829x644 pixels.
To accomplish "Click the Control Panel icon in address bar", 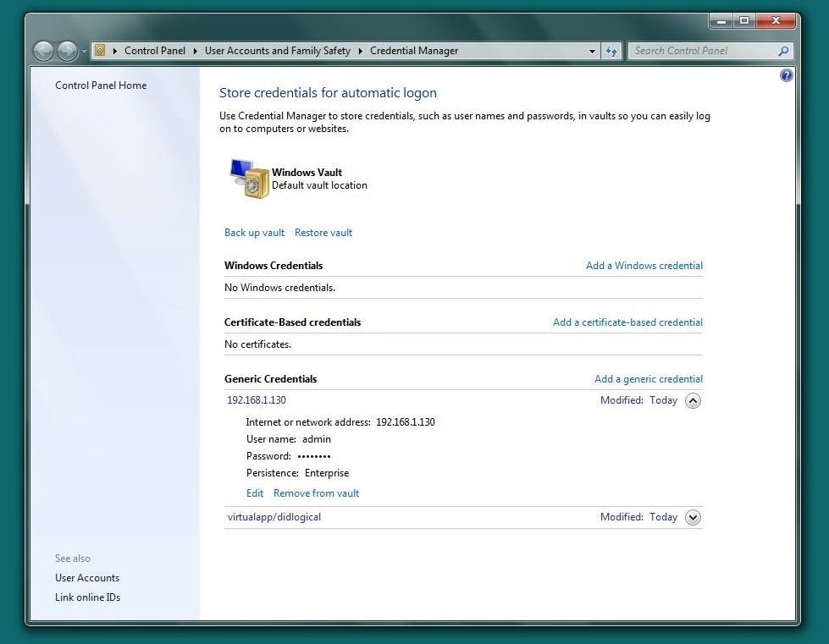I will 100,50.
